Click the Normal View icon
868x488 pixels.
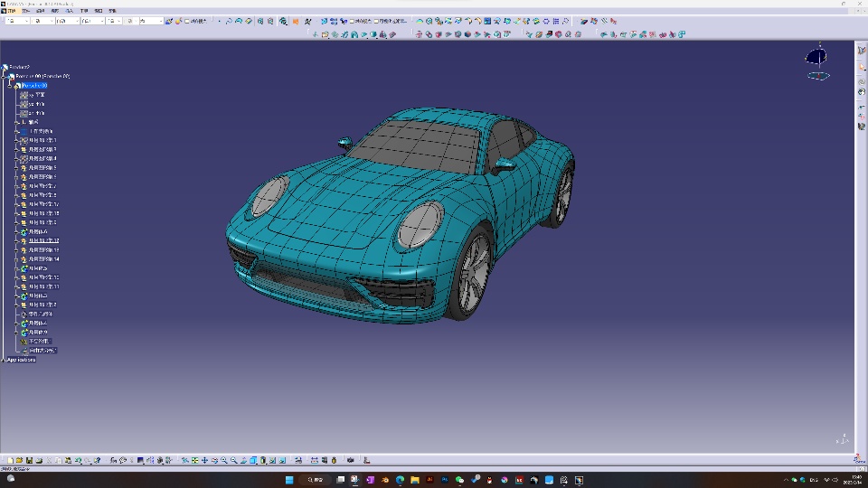click(243, 460)
